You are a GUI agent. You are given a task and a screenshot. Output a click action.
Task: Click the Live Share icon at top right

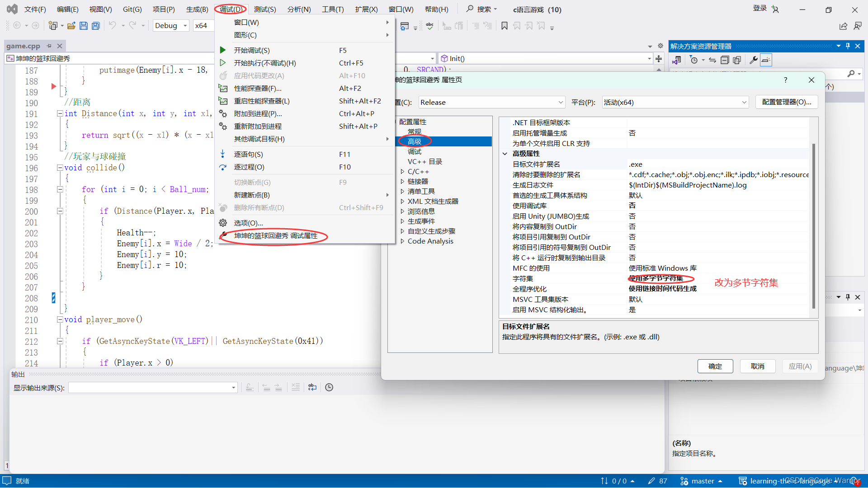point(843,26)
